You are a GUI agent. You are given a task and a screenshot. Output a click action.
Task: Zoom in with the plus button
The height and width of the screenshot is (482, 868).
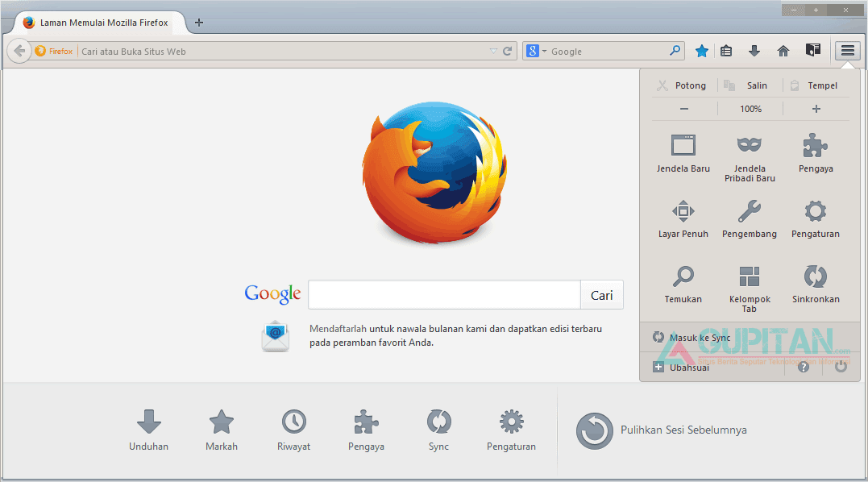pyautogui.click(x=816, y=109)
